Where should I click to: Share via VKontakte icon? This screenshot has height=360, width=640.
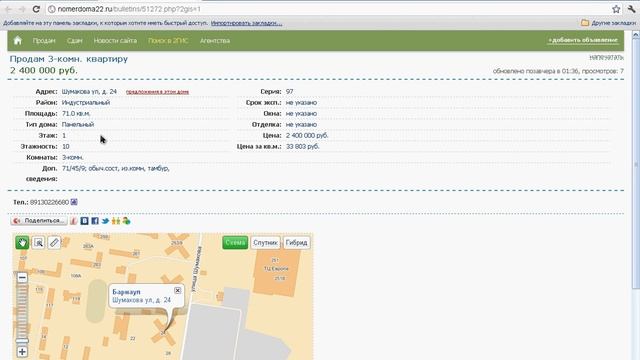[84, 221]
